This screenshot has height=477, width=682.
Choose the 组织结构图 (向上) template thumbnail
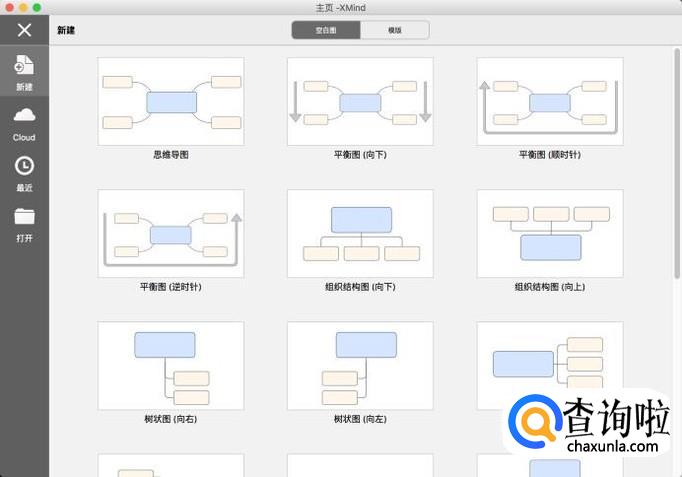pos(550,233)
